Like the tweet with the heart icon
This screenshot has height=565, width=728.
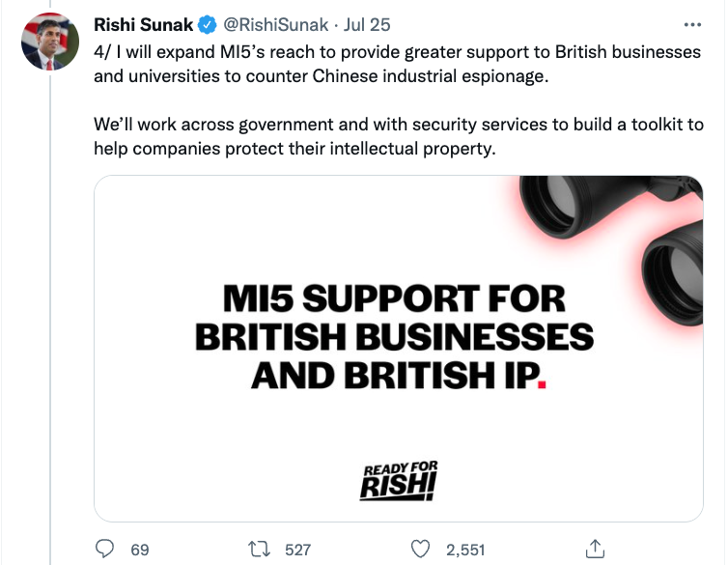tap(420, 549)
